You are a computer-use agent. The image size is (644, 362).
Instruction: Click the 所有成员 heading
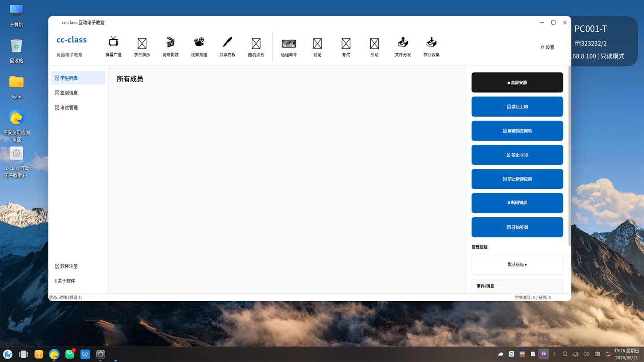point(130,79)
